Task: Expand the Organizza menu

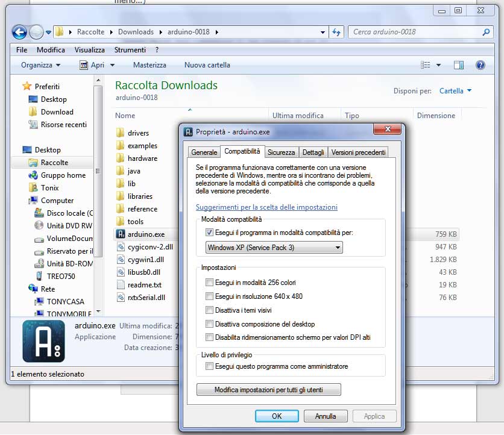Action: (40, 65)
